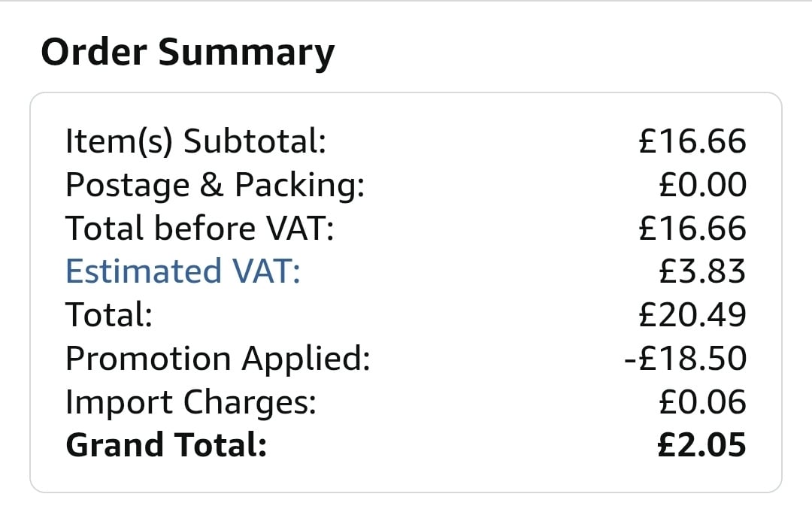Select the Import Charges label

191,402
